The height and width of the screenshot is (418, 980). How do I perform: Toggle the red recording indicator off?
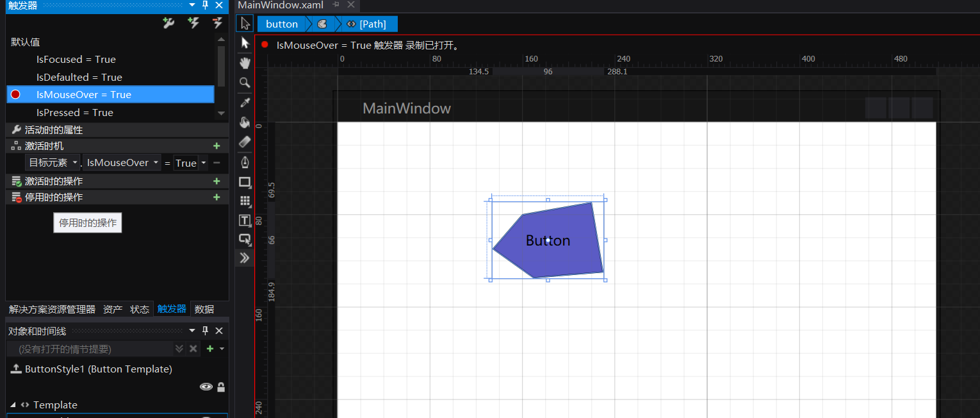pyautogui.click(x=265, y=45)
